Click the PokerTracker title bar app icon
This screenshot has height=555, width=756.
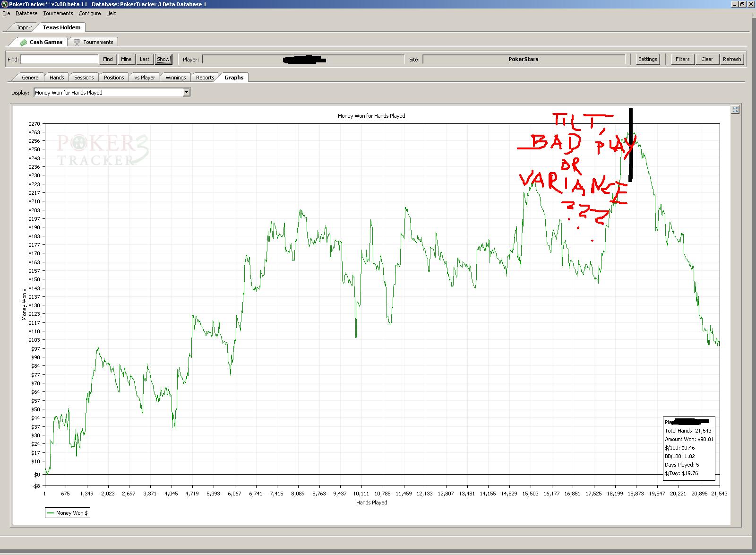5,4
